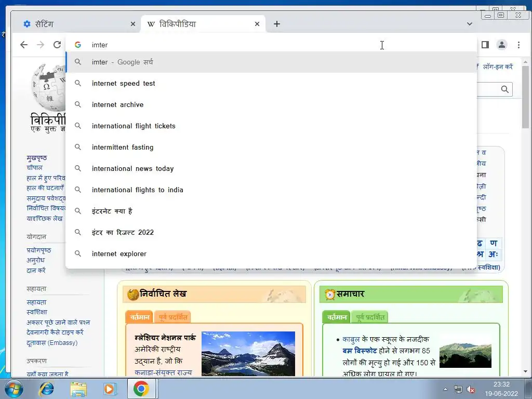Close the सेटिंग tab

[x=133, y=24]
